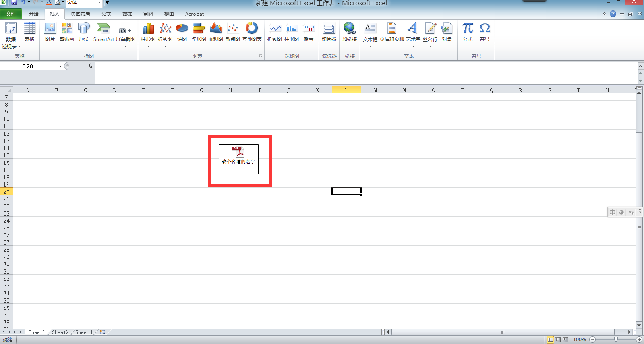Add a new worksheet tab

(103, 332)
